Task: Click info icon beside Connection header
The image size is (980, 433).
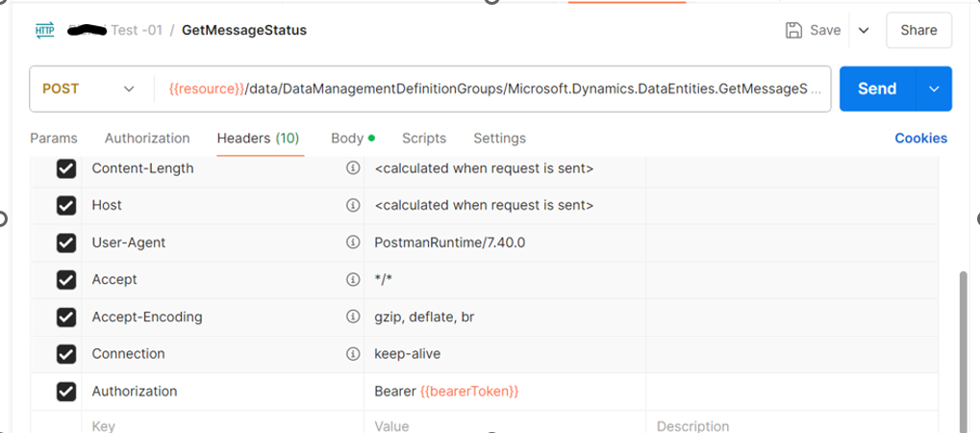Action: (352, 353)
